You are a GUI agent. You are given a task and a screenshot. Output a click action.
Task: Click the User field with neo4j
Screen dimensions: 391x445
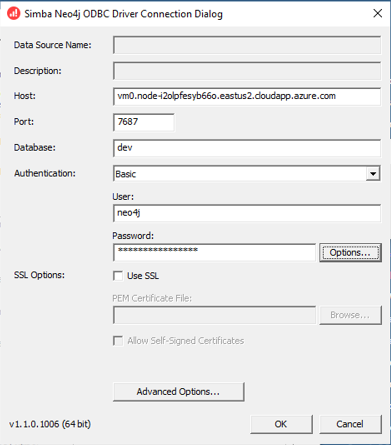pos(247,213)
